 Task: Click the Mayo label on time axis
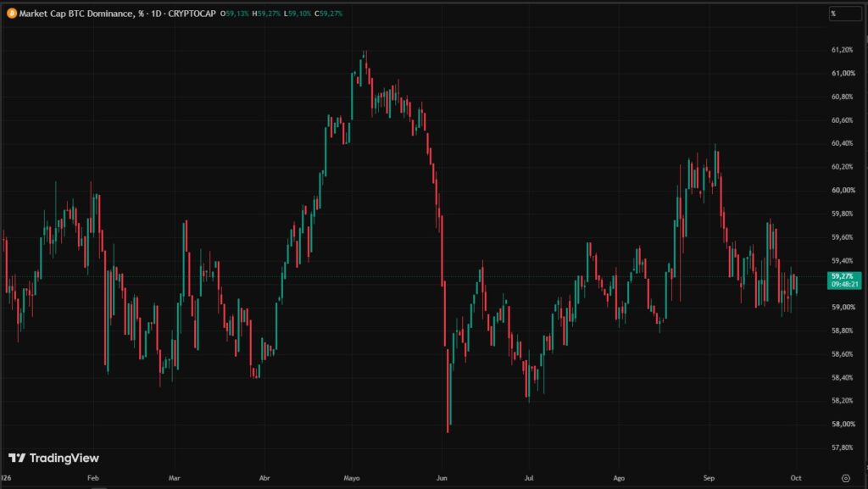352,478
